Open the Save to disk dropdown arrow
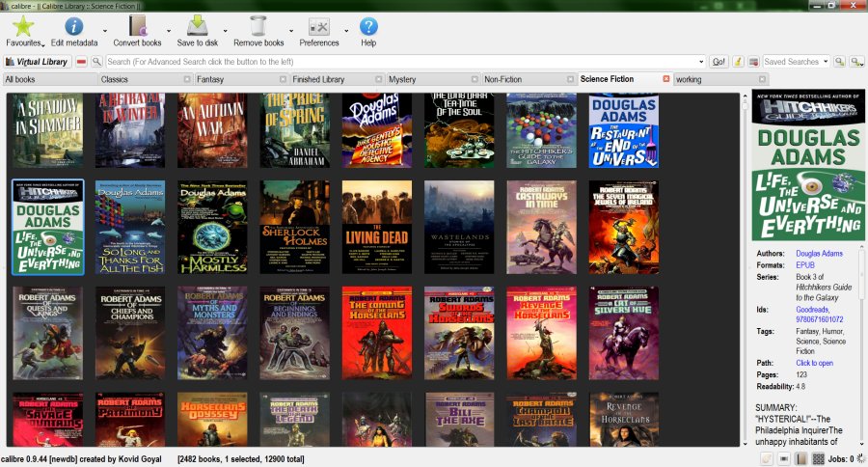Viewport: 868px width, 467px height. click(x=226, y=30)
